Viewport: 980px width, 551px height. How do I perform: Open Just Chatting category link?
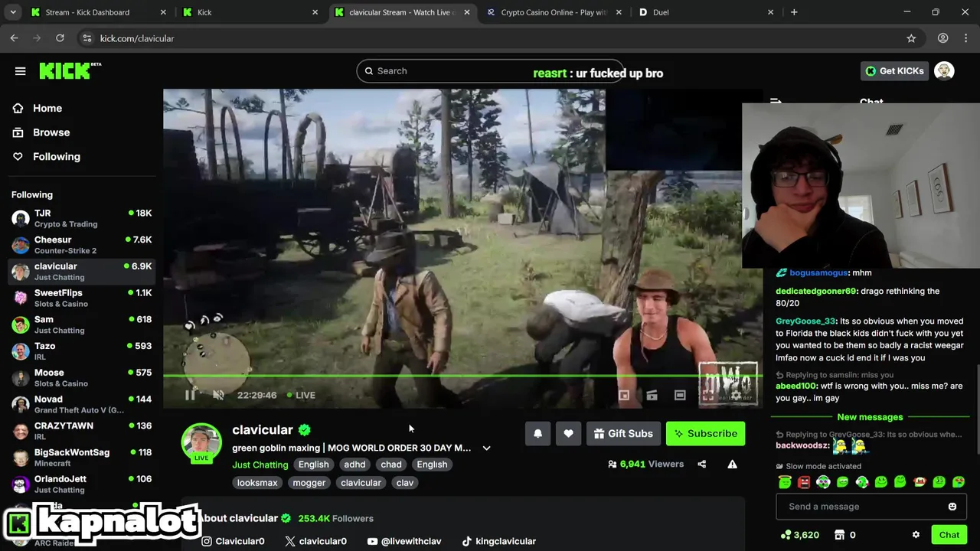(x=260, y=465)
